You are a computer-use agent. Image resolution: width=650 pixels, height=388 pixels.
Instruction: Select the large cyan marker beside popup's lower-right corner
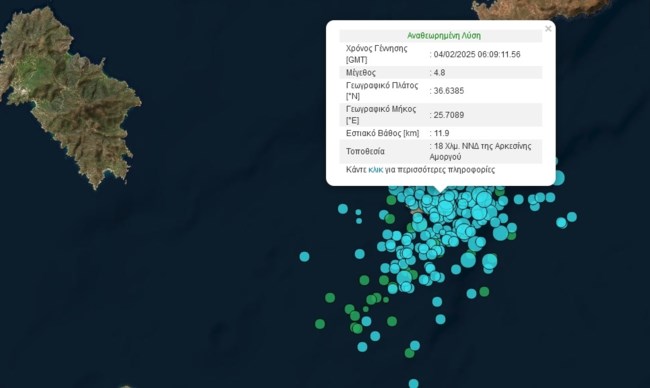click(x=558, y=178)
